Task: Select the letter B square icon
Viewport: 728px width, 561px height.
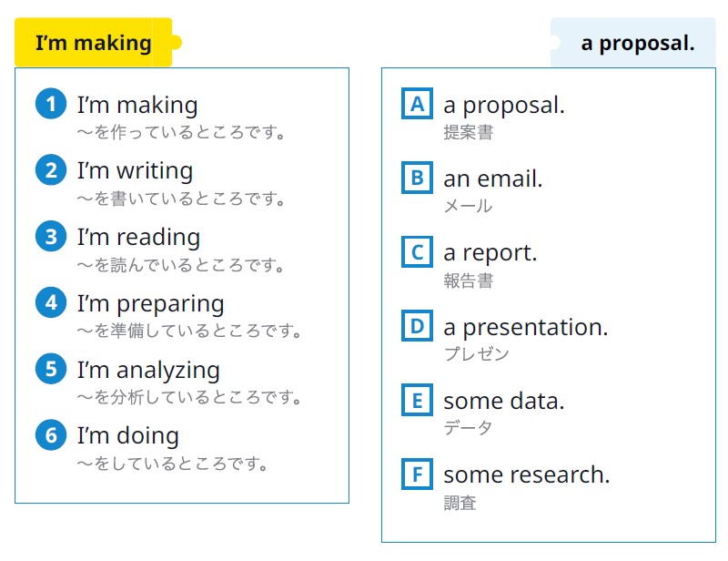Action: pyautogui.click(x=417, y=178)
